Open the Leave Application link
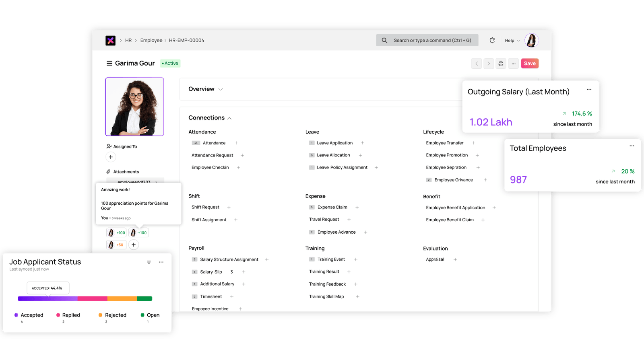Screen dimensions: 644x362 (x=334, y=143)
